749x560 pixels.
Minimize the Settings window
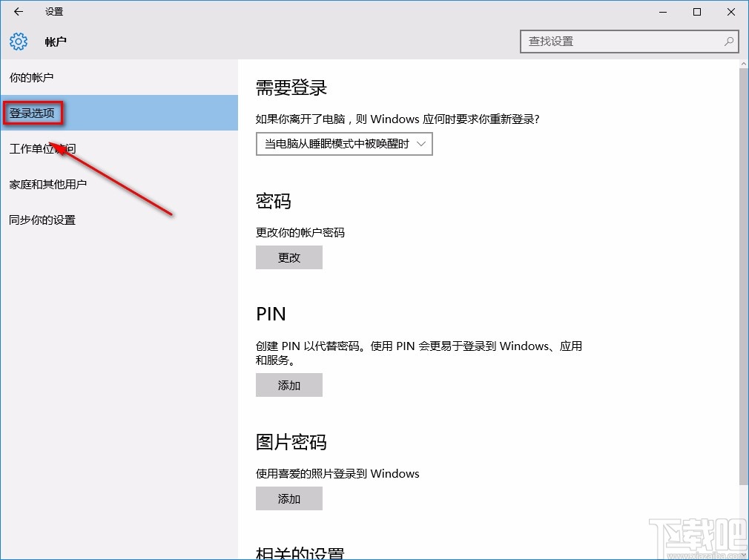click(662, 12)
